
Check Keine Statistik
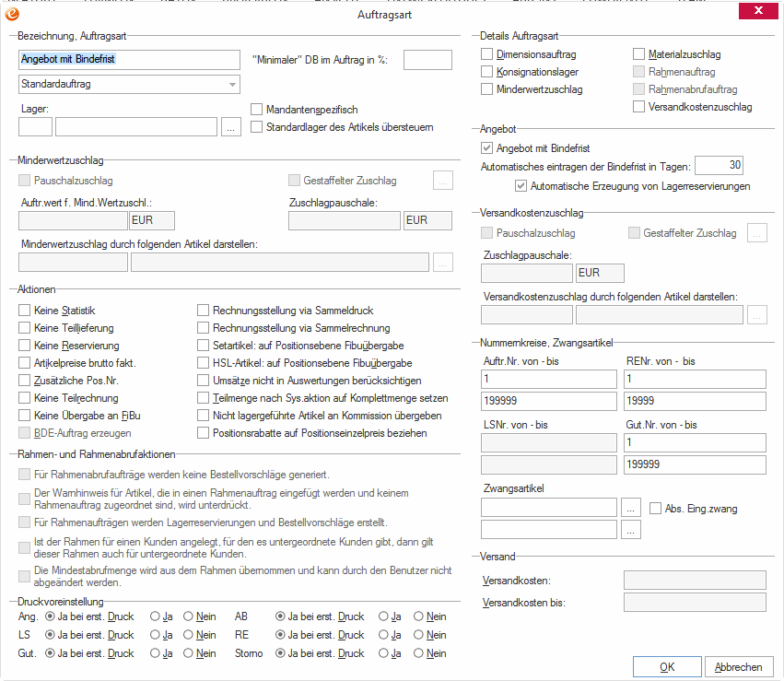24,311
